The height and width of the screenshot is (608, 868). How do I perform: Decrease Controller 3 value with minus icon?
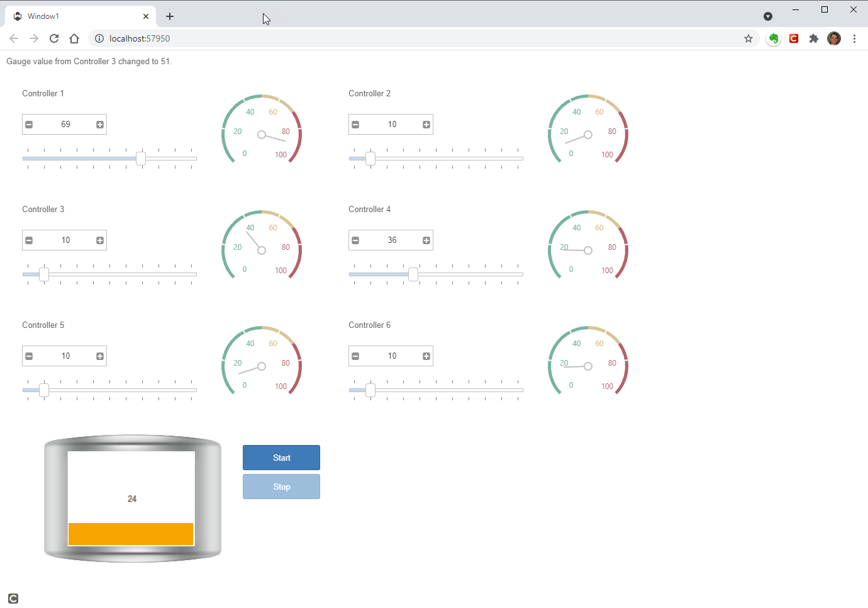[29, 240]
